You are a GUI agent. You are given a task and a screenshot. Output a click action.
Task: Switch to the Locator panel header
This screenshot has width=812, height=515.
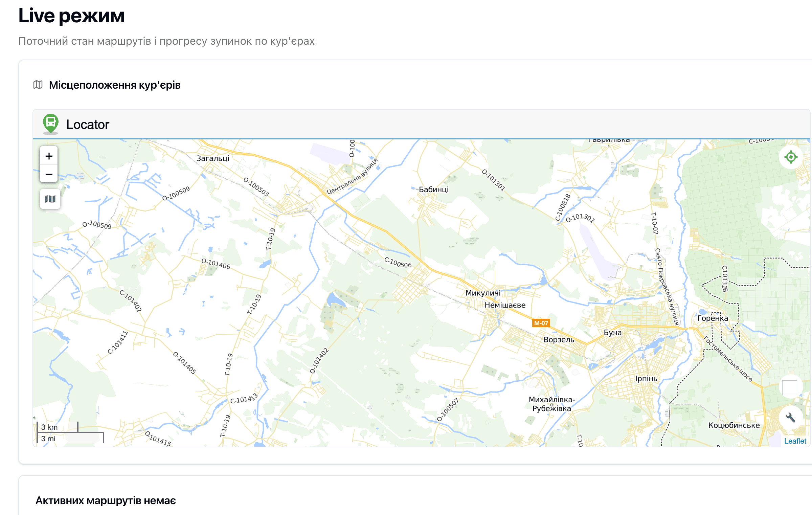pos(88,125)
